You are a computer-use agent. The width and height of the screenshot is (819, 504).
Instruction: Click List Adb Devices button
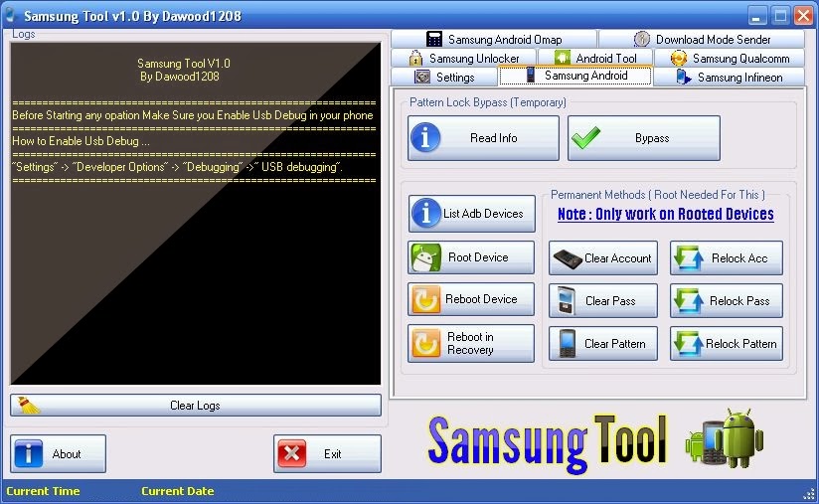472,214
